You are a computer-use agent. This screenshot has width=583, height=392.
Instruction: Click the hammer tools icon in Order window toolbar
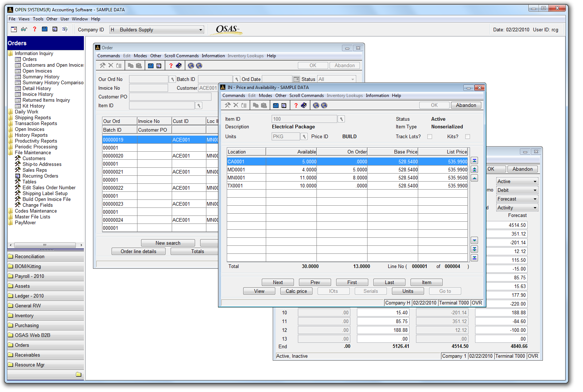click(x=102, y=66)
